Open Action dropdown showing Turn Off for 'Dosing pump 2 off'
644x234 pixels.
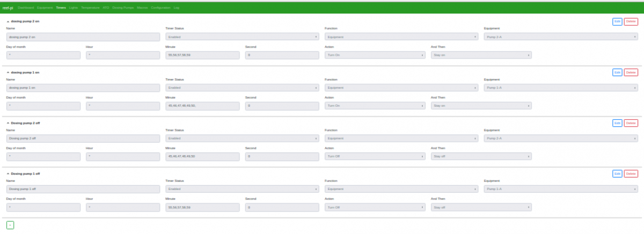click(375, 157)
